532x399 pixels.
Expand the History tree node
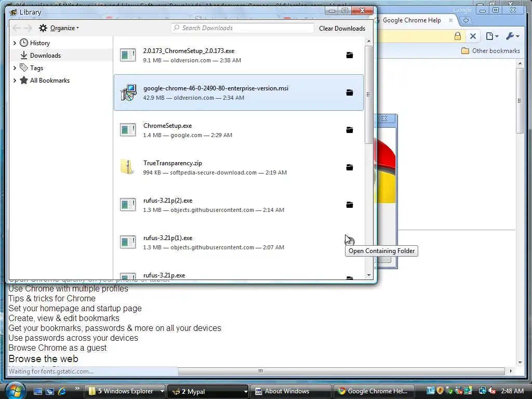[x=15, y=43]
